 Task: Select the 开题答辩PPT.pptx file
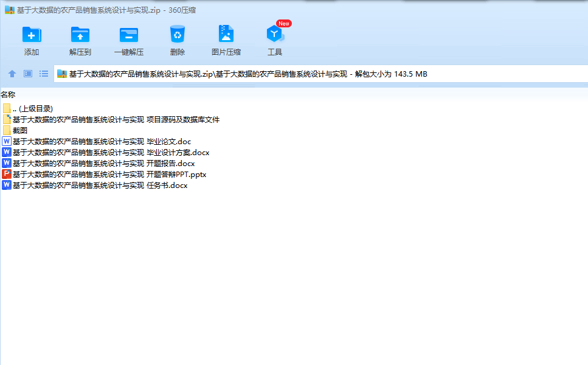click(x=104, y=175)
